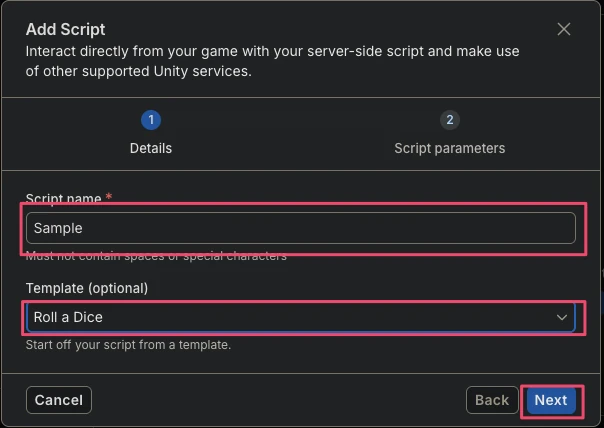This screenshot has width=604, height=428.
Task: Click the Cancel button
Action: tap(59, 400)
